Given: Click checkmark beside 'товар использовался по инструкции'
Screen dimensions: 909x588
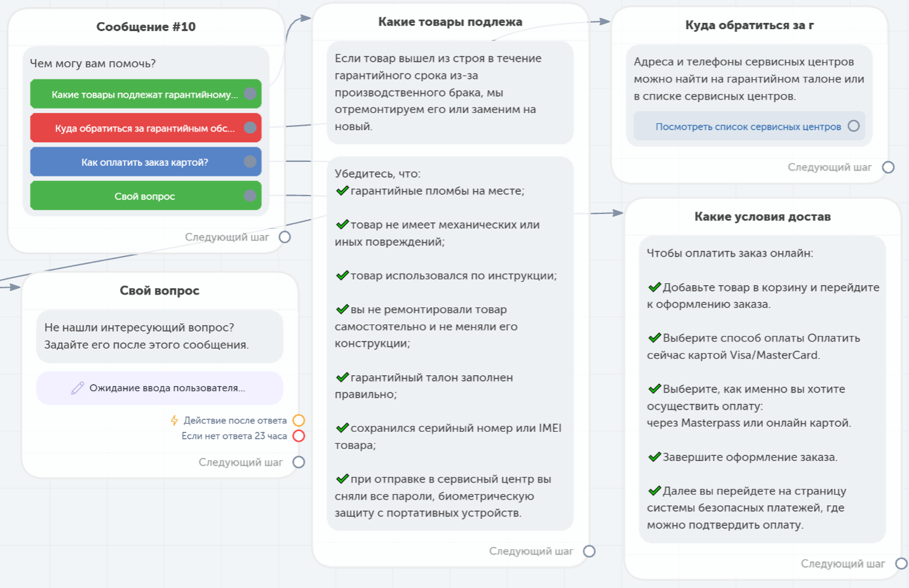Looking at the screenshot, I should click(x=342, y=275).
